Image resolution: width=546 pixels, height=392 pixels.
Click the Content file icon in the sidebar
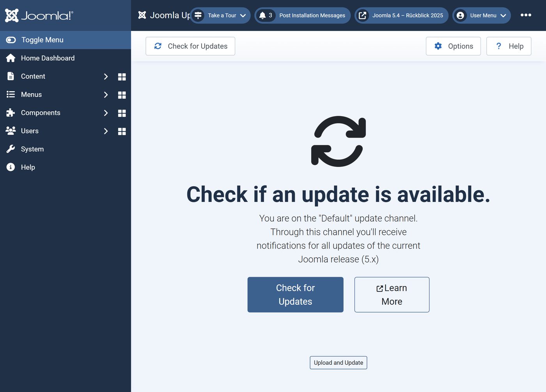[11, 76]
